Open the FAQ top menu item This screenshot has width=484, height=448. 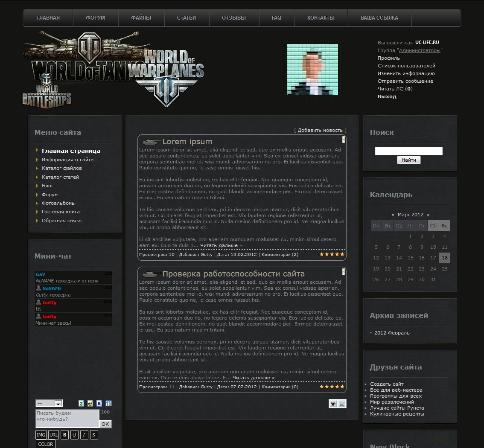(277, 18)
